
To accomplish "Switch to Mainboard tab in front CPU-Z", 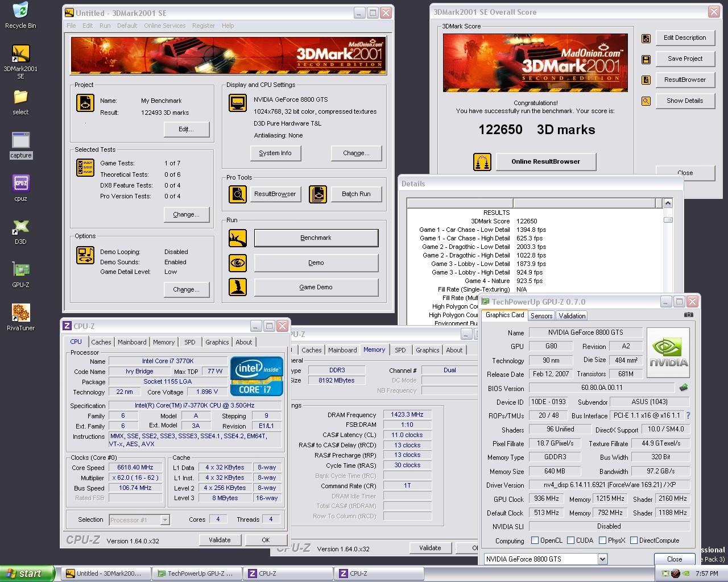I will tap(132, 342).
